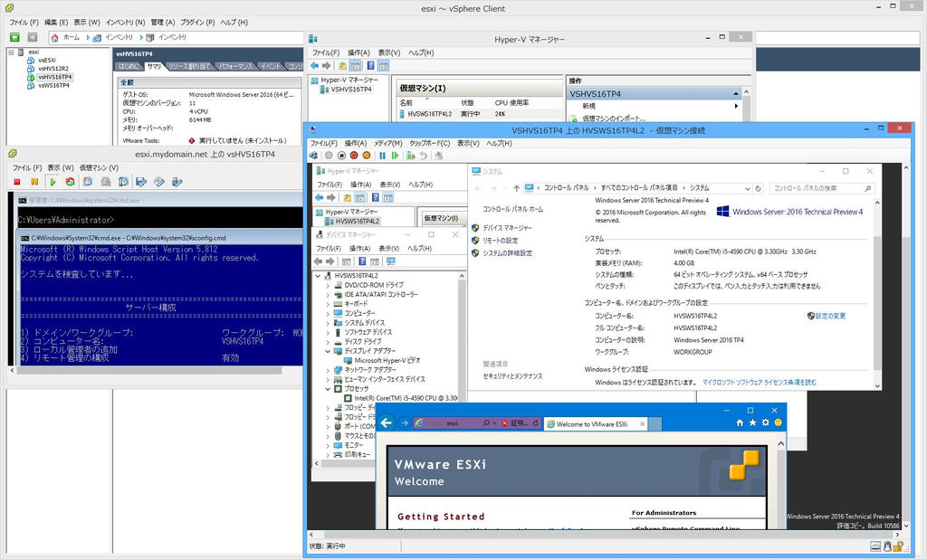
Task: Open デバイス マネージャー link in システム window
Action: click(x=507, y=227)
